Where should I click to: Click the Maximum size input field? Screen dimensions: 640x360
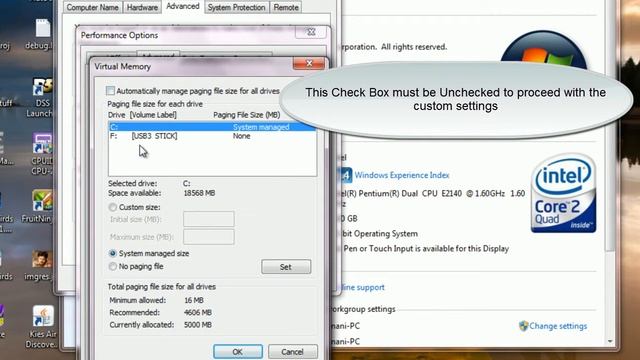tap(209, 237)
